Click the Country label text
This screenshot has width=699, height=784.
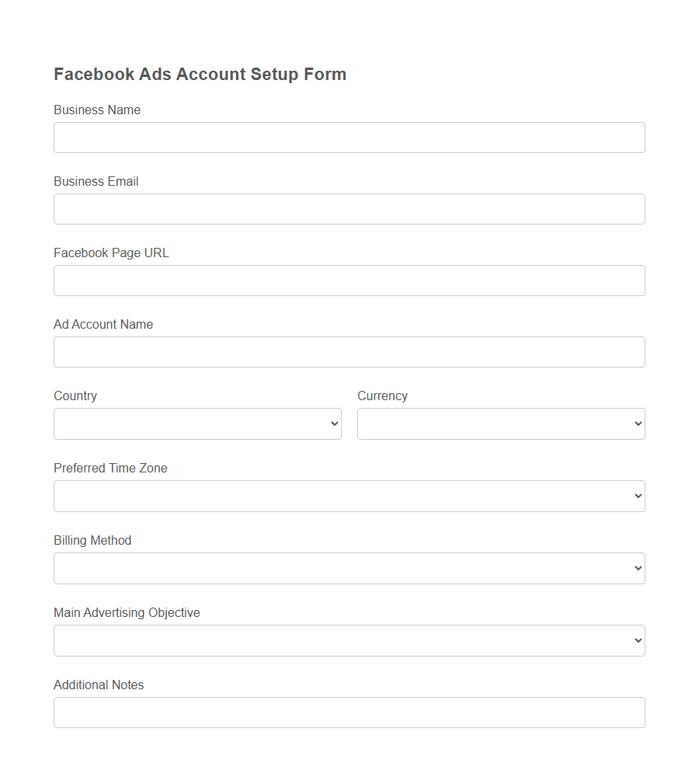75,395
